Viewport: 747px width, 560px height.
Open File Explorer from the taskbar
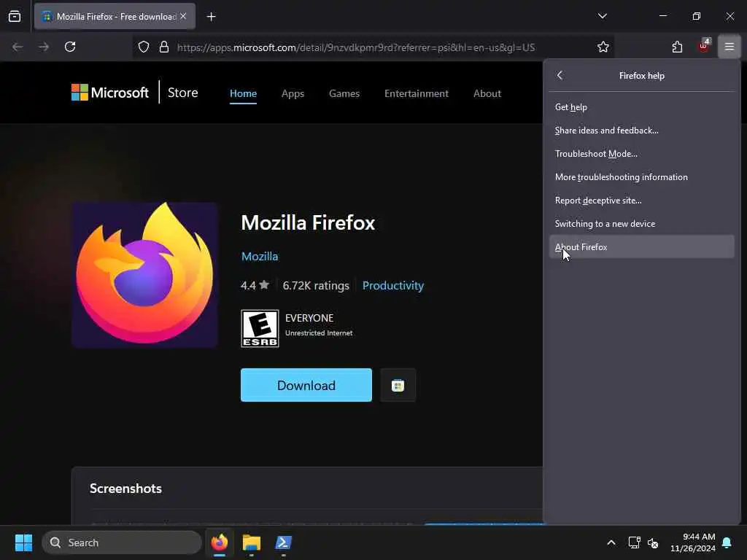[x=251, y=542]
